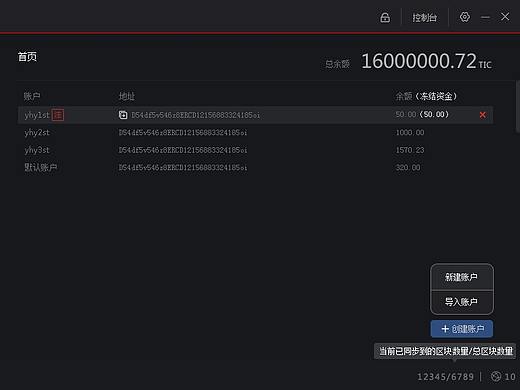
Task: Click the network connections icon in status bar
Action: click(x=496, y=376)
